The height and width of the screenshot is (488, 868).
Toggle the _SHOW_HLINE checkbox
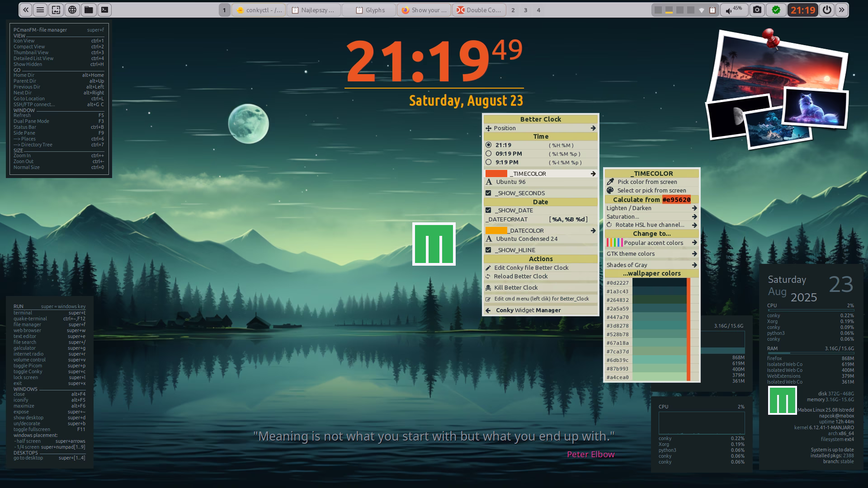(489, 250)
